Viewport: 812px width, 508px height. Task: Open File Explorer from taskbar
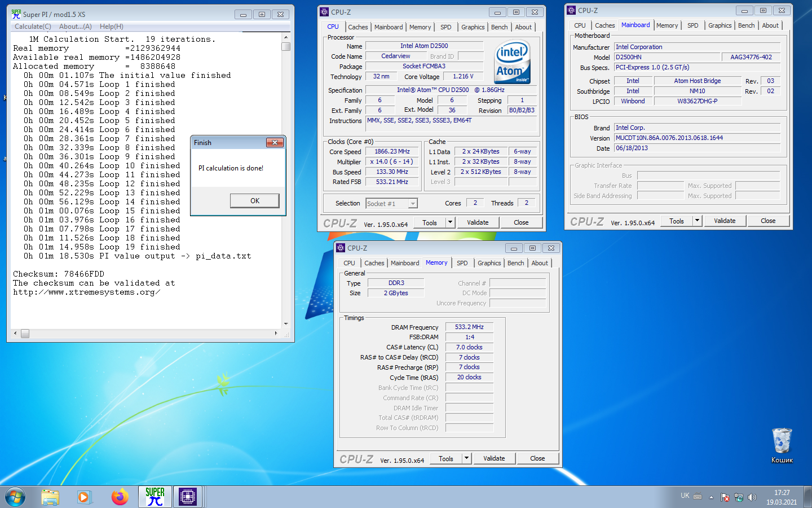50,497
